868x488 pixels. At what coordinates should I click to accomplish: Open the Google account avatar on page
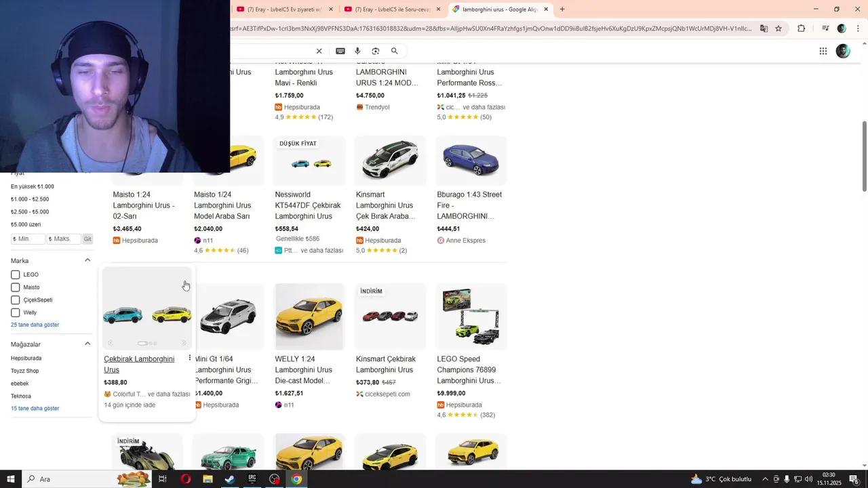point(843,51)
